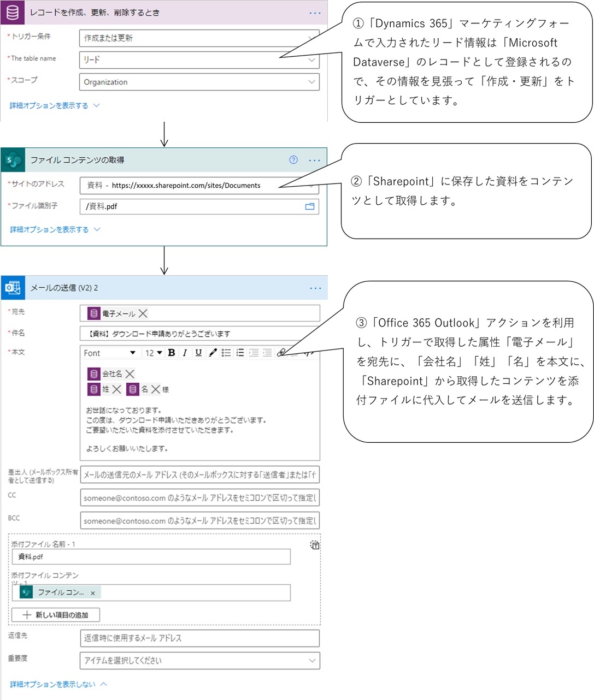
Task: Insert a bulleted list in body
Action: click(x=226, y=353)
